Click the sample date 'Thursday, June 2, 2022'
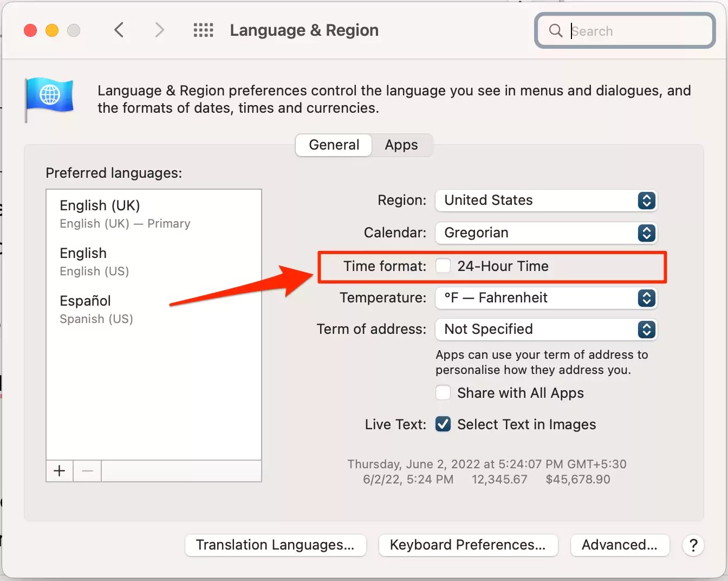The height and width of the screenshot is (581, 728). pyautogui.click(x=414, y=464)
